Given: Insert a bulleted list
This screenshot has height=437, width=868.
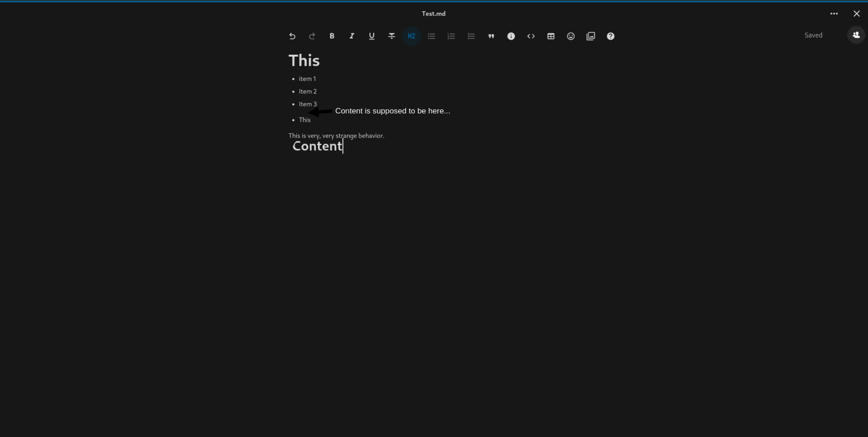Looking at the screenshot, I should [x=432, y=36].
